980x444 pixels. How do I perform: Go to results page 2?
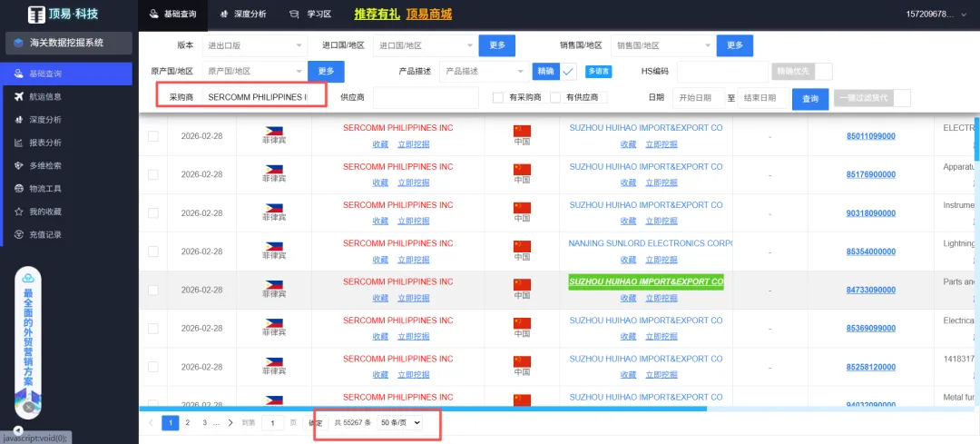coord(187,423)
